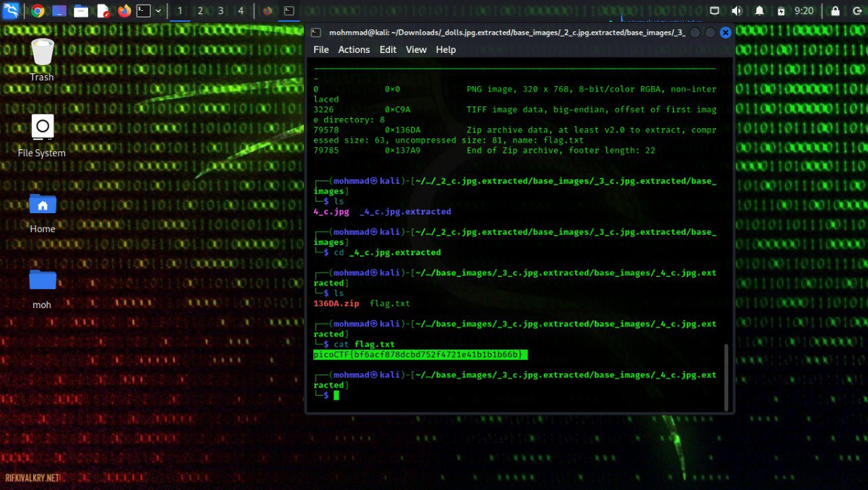868x490 pixels.
Task: Click _4_c.jpg.extracted directory name in ls output
Action: coord(405,212)
